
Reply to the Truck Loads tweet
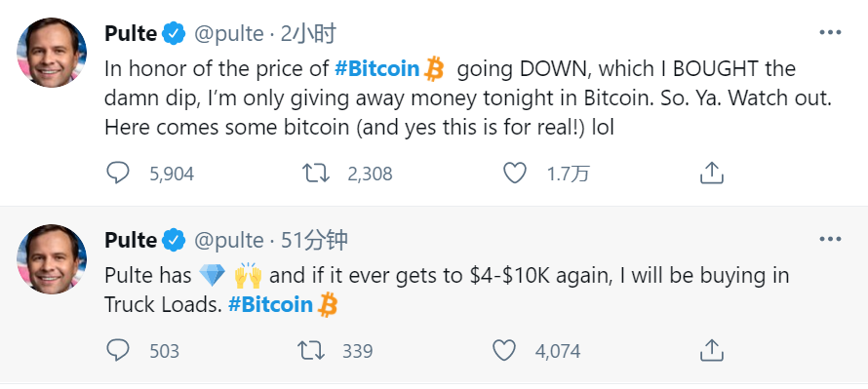[x=117, y=350]
